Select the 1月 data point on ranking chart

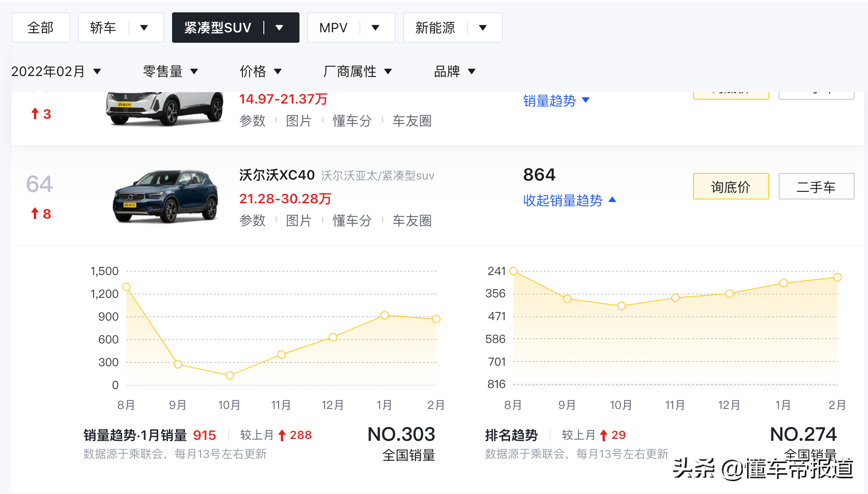pyautogui.click(x=783, y=283)
